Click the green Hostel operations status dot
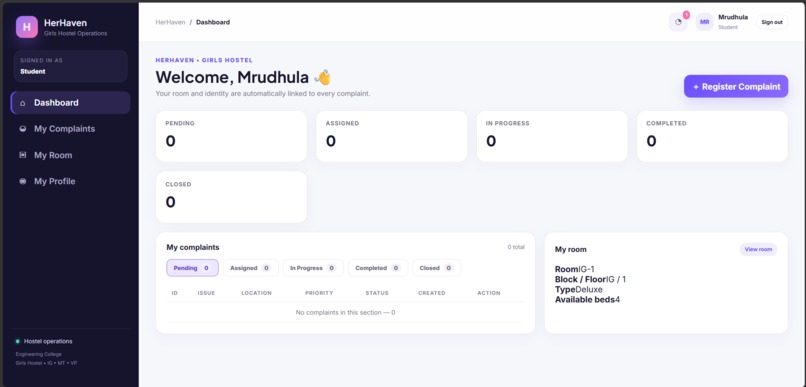This screenshot has height=387, width=806. coord(17,341)
